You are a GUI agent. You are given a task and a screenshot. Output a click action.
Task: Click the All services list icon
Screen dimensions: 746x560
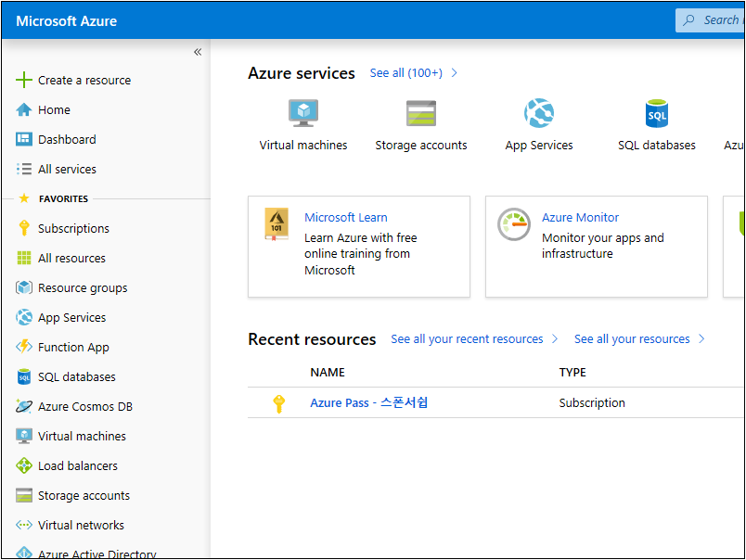(24, 170)
